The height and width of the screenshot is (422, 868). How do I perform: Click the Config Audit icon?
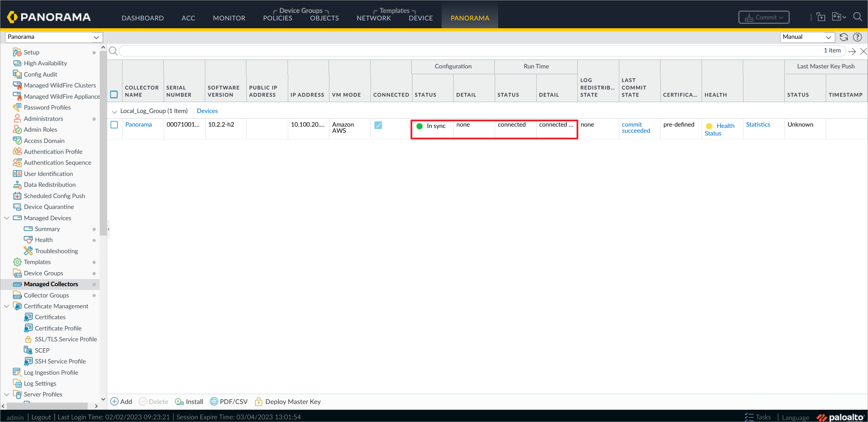click(17, 74)
